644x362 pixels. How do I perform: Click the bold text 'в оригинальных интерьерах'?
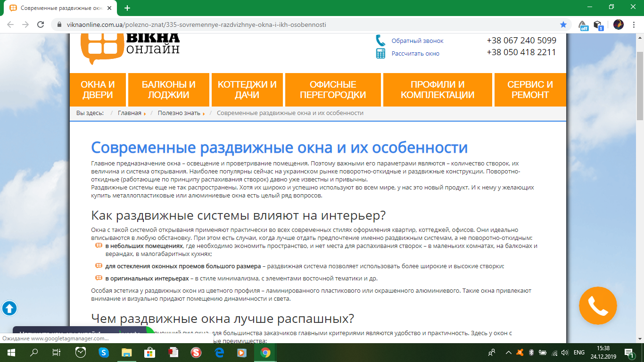tap(147, 278)
